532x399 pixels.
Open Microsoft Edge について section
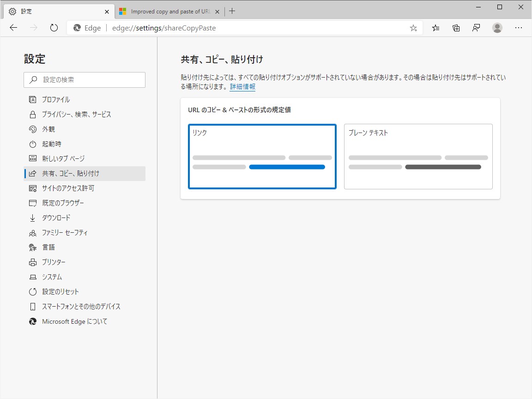[67, 321]
